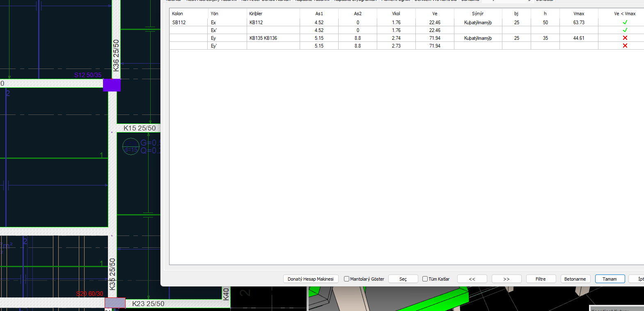Viewport: 644px width, 311px height.
Task: Select the S12 50/35 column label in the plan
Action: tap(88, 75)
